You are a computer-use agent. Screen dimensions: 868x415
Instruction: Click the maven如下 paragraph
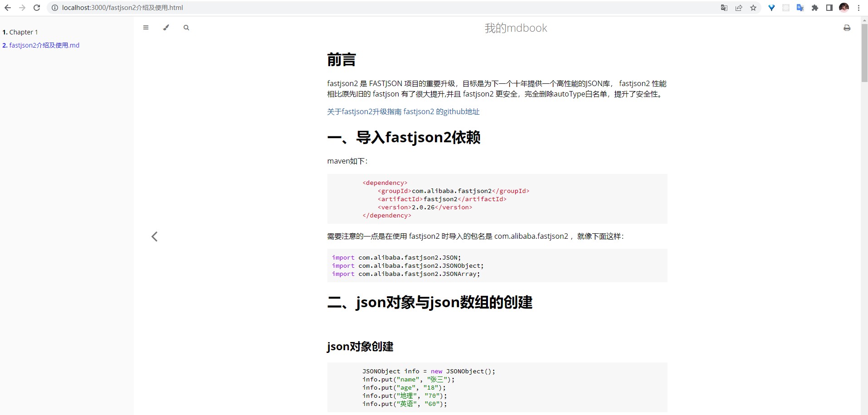(x=347, y=161)
